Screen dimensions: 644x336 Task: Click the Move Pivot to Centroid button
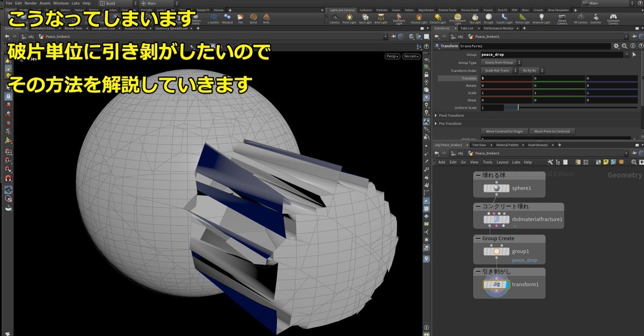(x=553, y=131)
